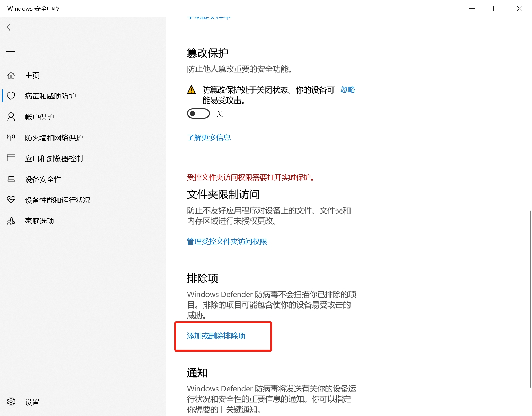Image resolution: width=532 pixels, height=416 pixels.
Task: Open the 了解更多信息 link
Action: [x=209, y=138]
